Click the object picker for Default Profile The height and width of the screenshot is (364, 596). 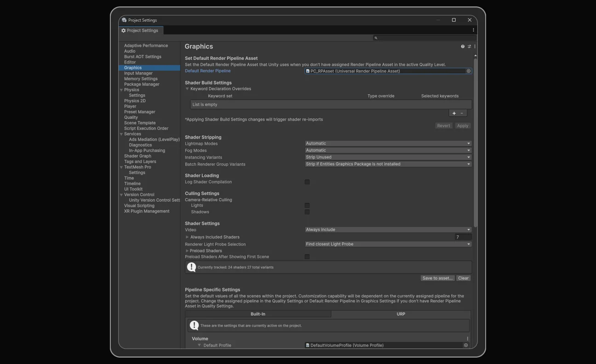[x=466, y=345]
